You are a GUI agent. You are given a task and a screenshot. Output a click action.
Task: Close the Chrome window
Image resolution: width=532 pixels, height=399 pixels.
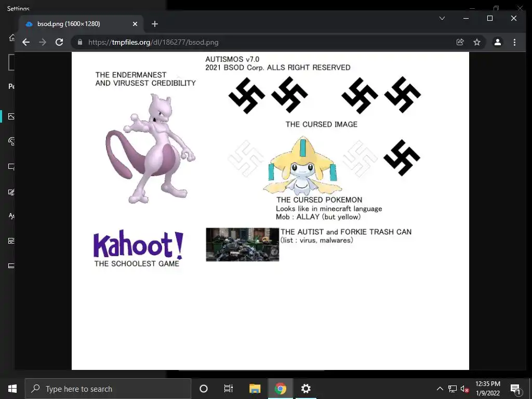[x=514, y=18]
